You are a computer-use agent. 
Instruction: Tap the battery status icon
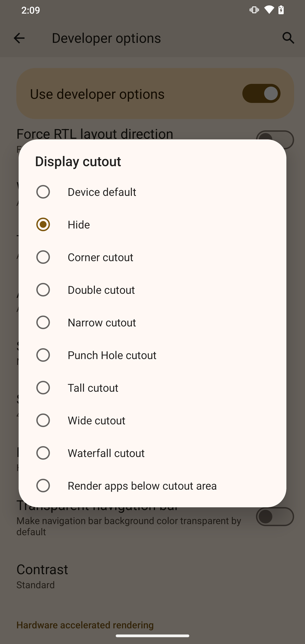(281, 10)
